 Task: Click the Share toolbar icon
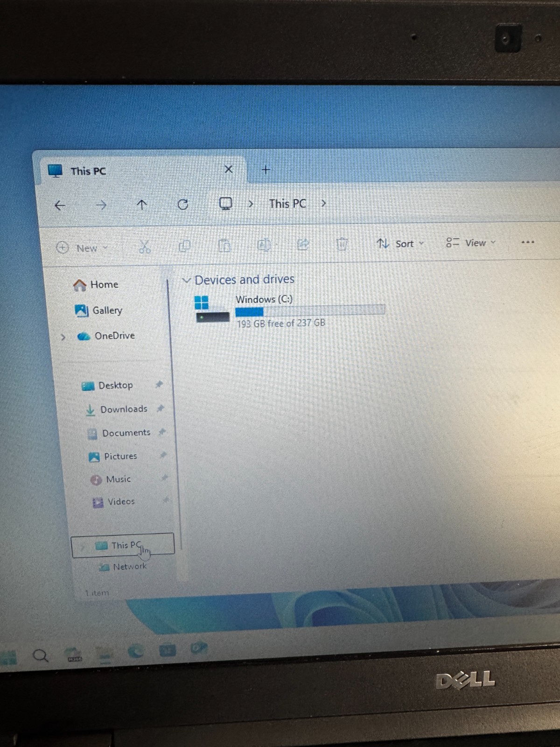point(303,244)
